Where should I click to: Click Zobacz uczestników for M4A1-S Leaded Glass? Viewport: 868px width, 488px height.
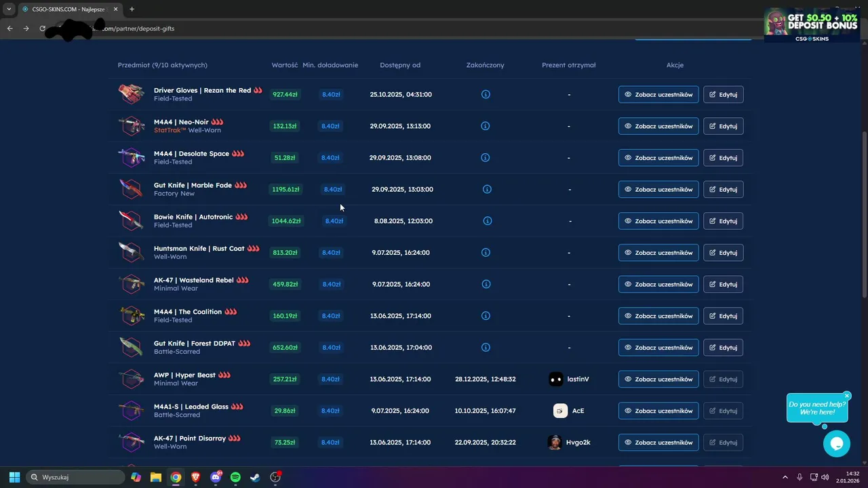658,411
